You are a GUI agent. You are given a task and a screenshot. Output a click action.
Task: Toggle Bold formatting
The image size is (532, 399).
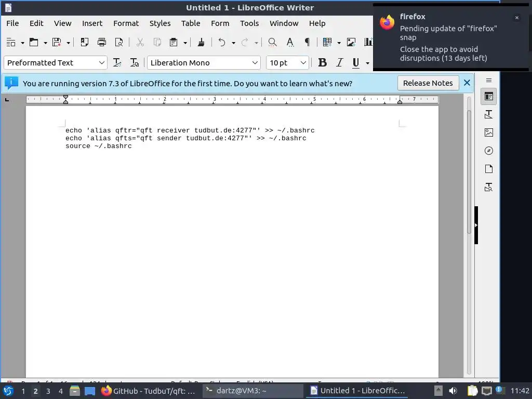tap(322, 63)
